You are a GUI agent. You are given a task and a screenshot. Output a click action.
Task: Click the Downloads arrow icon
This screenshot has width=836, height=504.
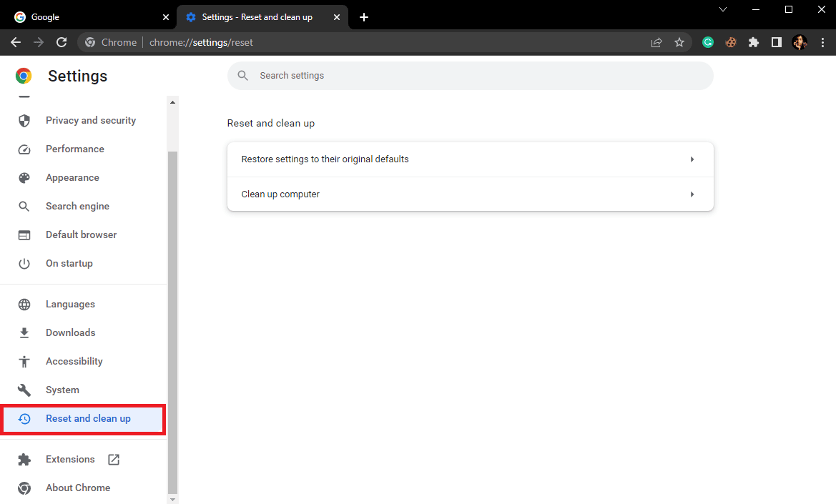tap(24, 333)
